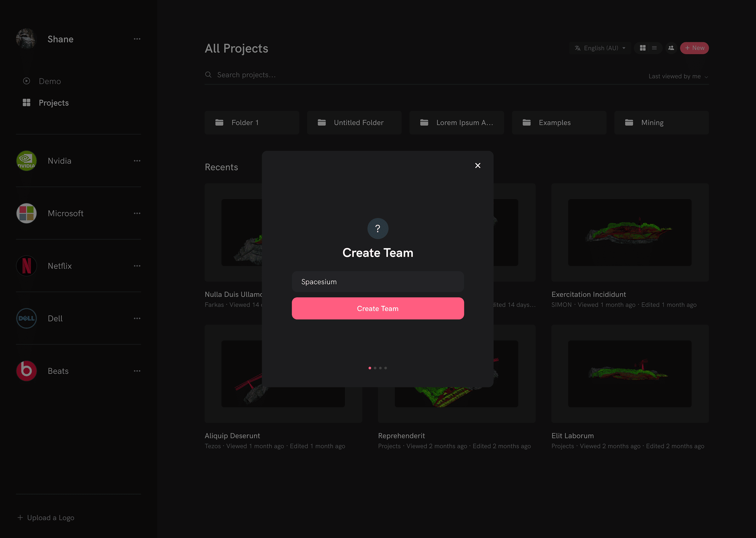
Task: Open the Netflix team workspace
Action: [x=60, y=266]
